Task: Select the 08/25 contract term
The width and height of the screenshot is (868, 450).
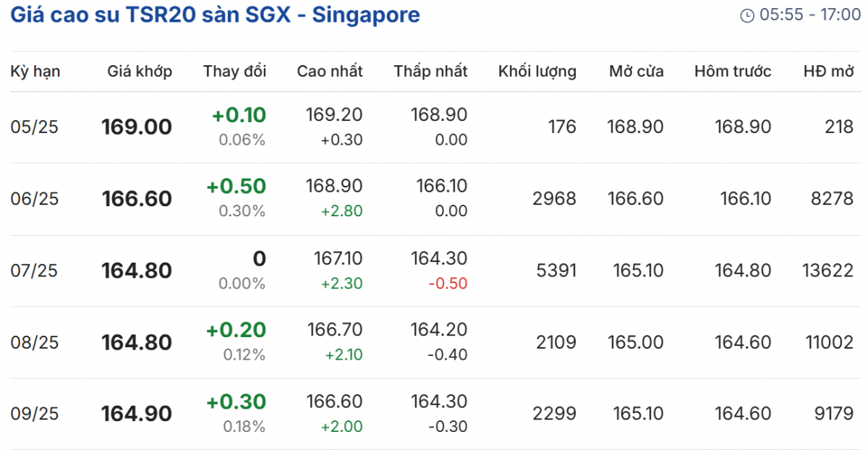Action: pos(35,342)
